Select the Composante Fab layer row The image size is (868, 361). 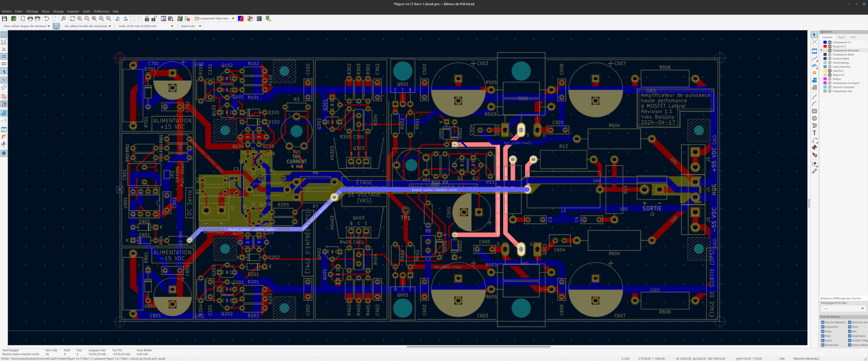click(x=843, y=91)
